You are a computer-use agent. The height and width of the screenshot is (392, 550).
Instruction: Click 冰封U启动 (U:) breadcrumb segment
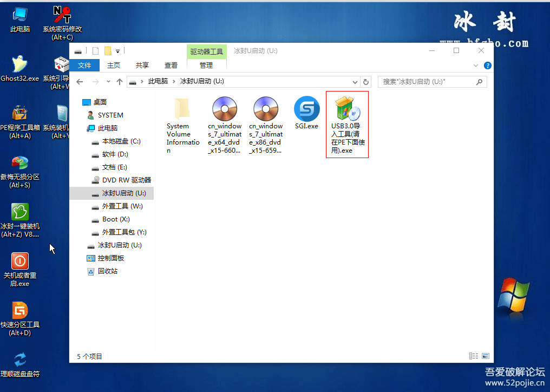point(202,81)
